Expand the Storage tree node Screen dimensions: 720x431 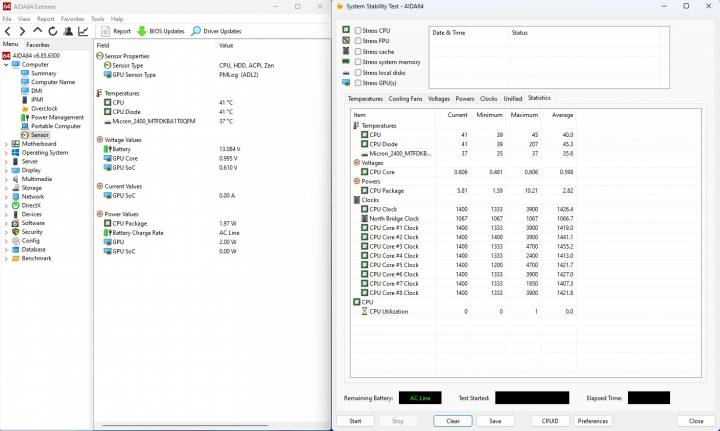pyautogui.click(x=6, y=188)
